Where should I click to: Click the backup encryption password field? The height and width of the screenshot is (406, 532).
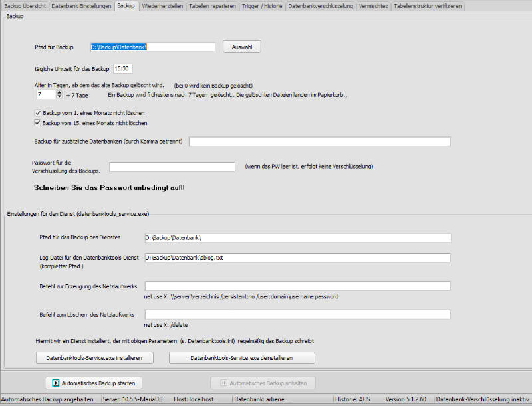coord(172,167)
